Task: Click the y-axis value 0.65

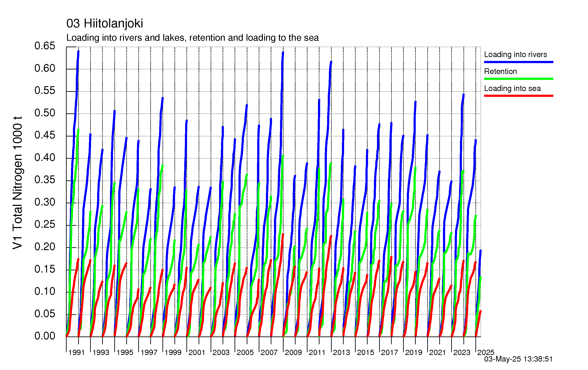Action: click(45, 46)
